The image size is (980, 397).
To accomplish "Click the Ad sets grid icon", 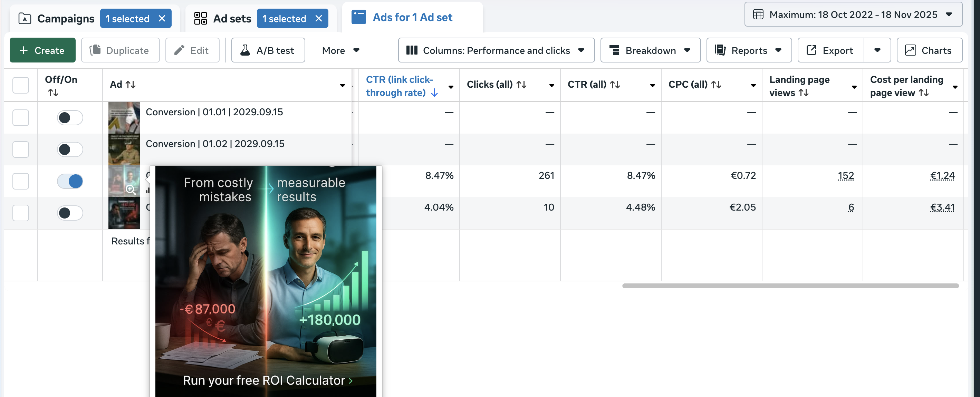I will coord(200,18).
